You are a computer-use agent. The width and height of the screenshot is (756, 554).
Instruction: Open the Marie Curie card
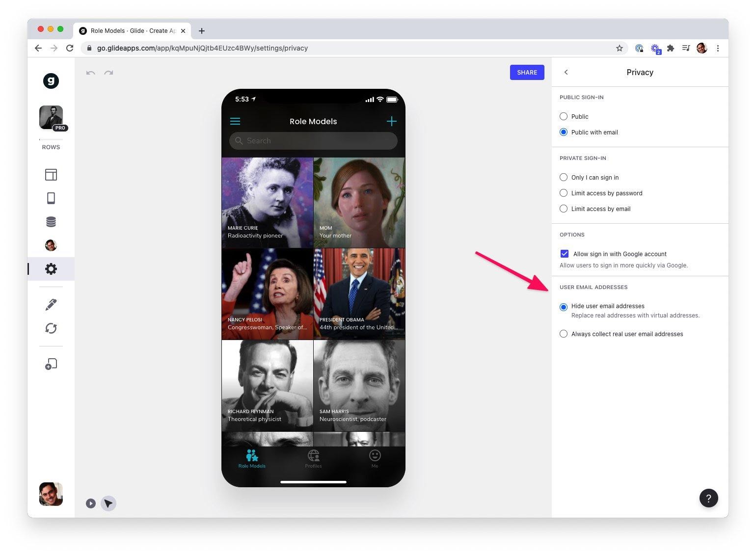click(267, 202)
